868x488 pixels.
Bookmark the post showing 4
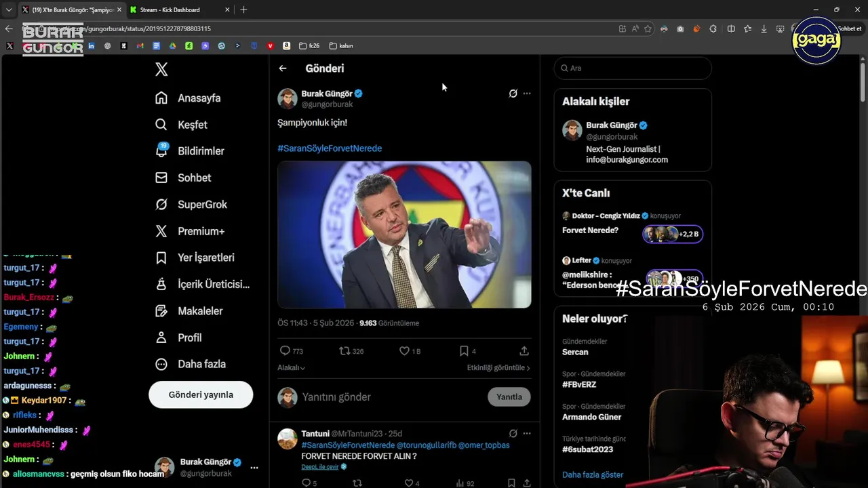[464, 351]
